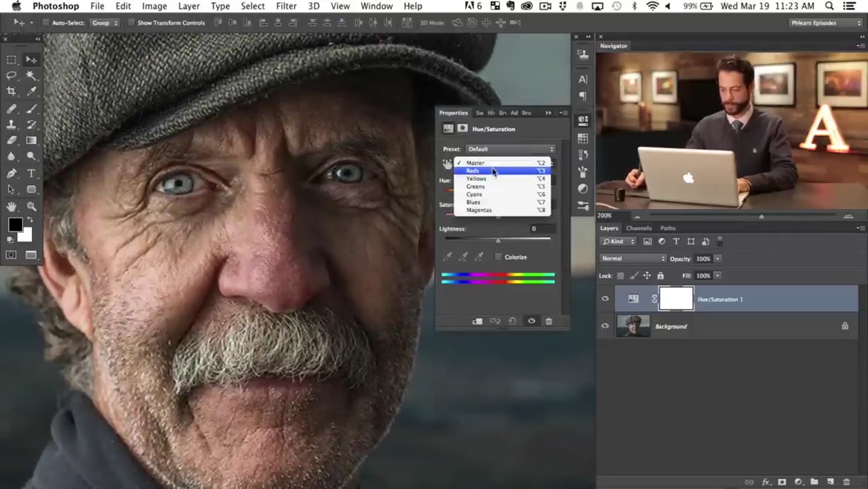Switch to the Channels tab
Screen dimensions: 868x489
coord(639,228)
